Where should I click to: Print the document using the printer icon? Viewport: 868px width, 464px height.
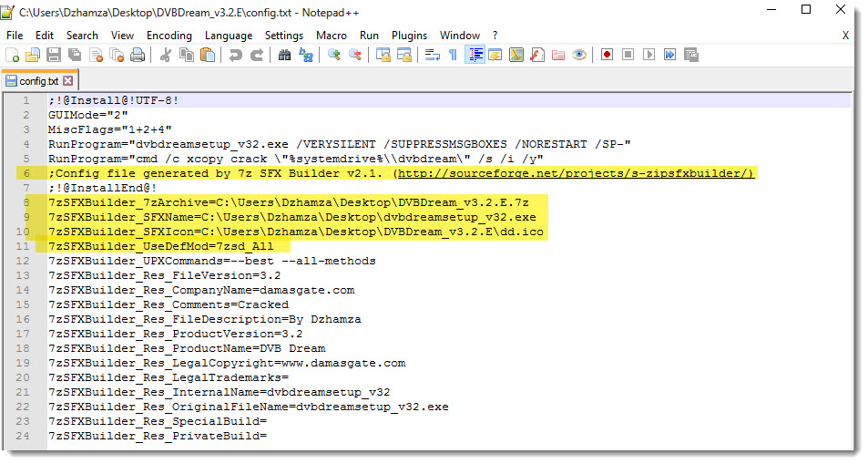[138, 55]
